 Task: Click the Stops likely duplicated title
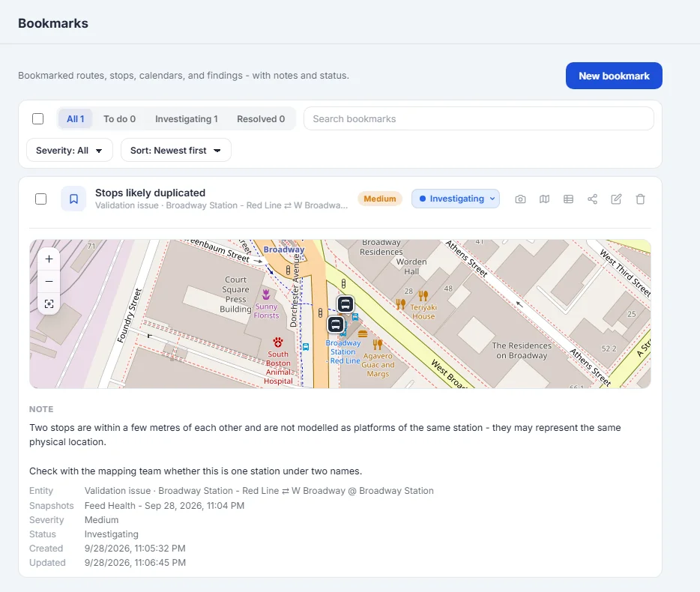[150, 193]
